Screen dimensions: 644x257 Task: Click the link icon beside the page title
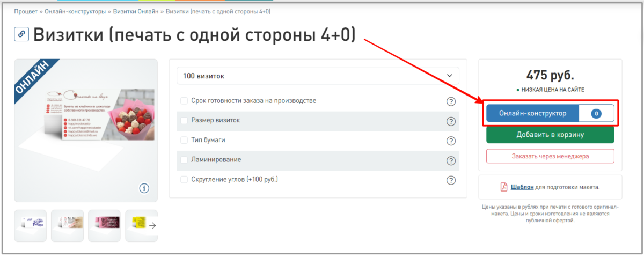tap(22, 34)
